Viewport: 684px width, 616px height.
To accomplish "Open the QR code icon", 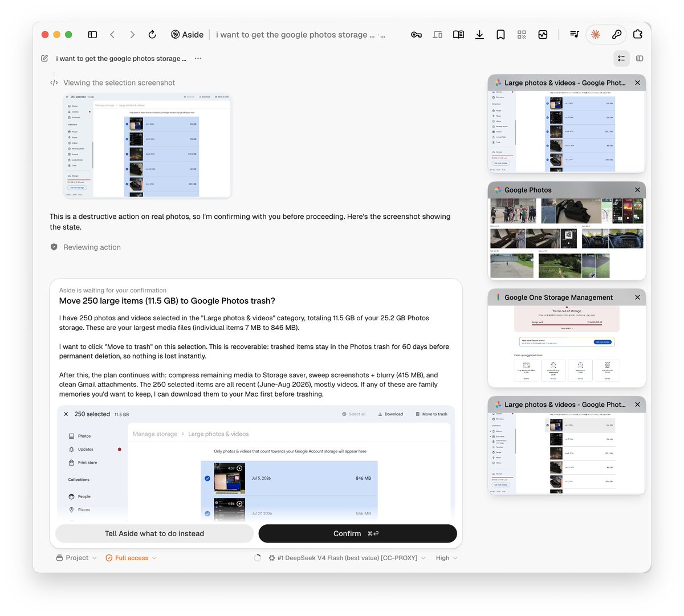I will coord(522,35).
